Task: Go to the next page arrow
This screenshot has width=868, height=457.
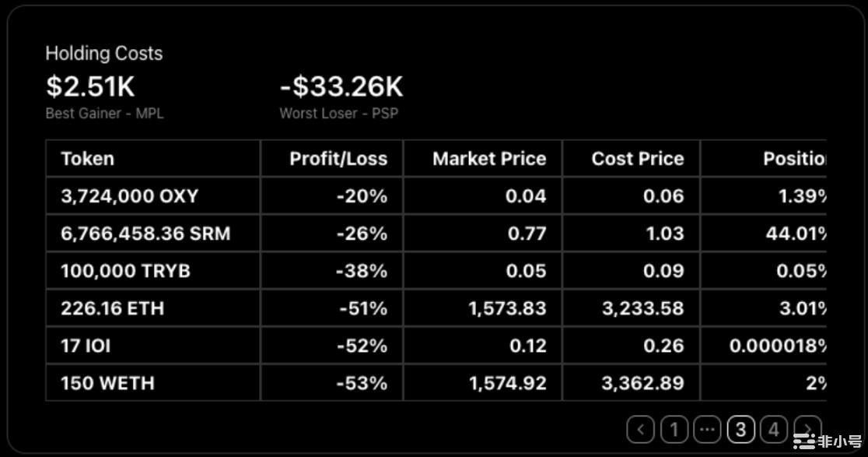Action: coord(809,429)
